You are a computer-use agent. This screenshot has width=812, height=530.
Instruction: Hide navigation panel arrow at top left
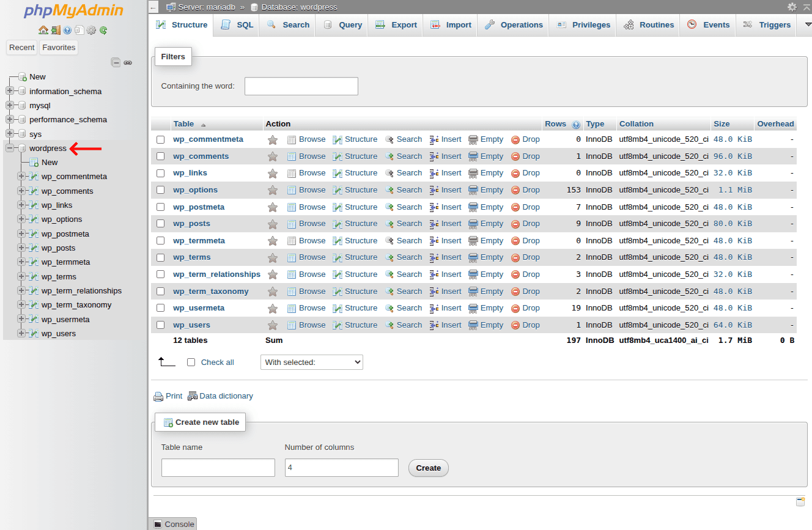point(153,7)
